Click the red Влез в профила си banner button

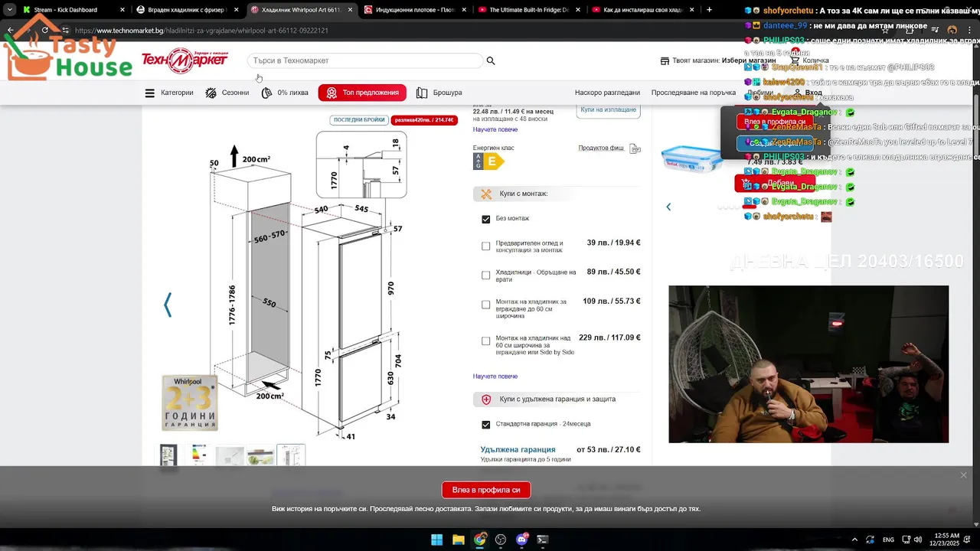click(x=486, y=490)
